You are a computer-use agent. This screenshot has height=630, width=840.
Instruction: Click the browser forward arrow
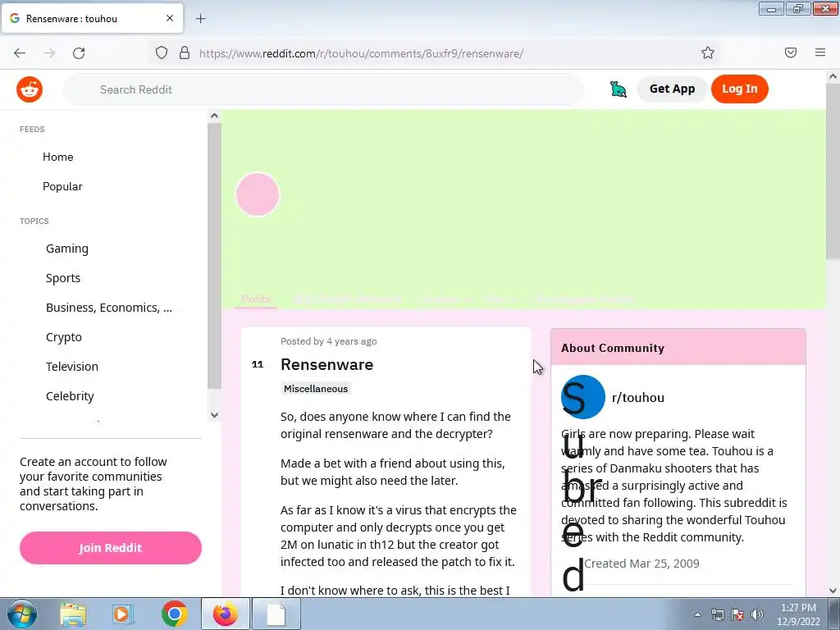pos(49,53)
